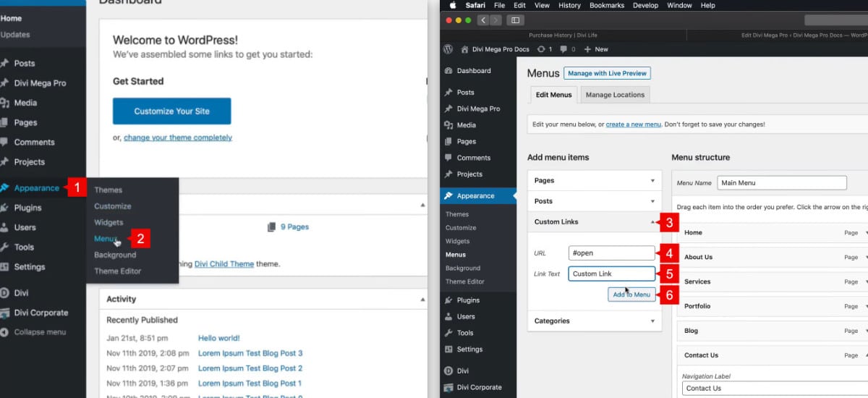Open Bookmarks menu in Safari menu bar
The image size is (868, 398).
[x=605, y=5]
